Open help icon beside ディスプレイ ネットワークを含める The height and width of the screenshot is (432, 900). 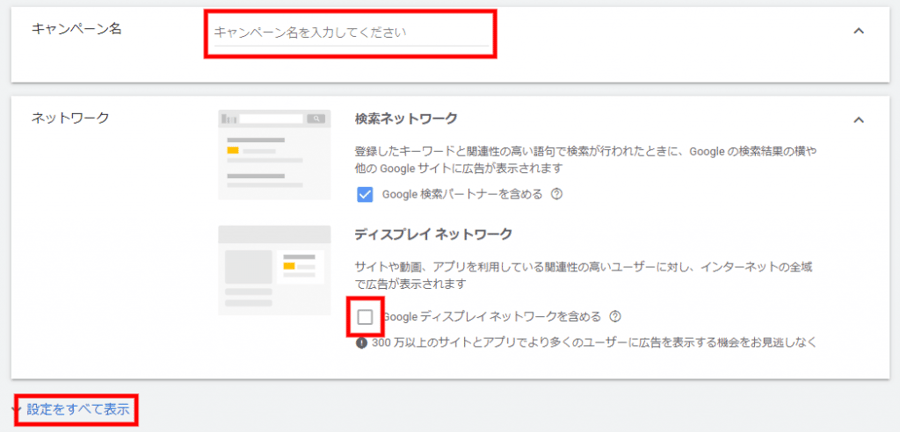615,316
